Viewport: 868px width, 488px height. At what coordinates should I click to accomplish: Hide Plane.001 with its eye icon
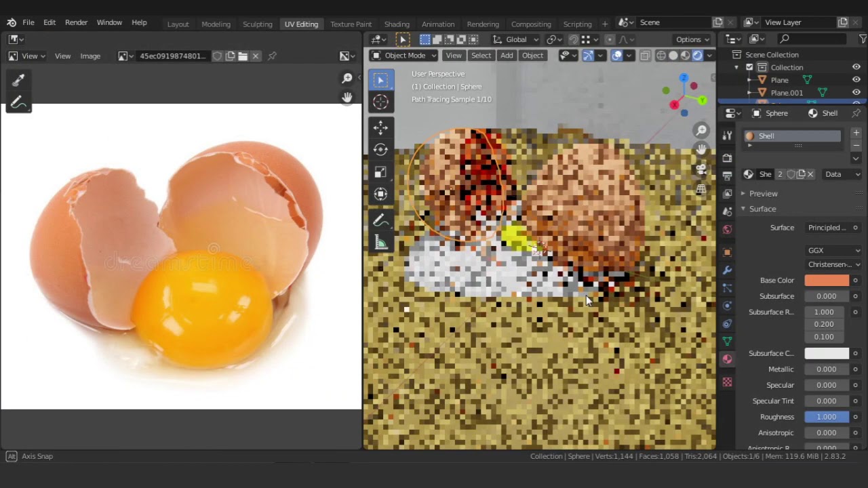click(x=856, y=92)
